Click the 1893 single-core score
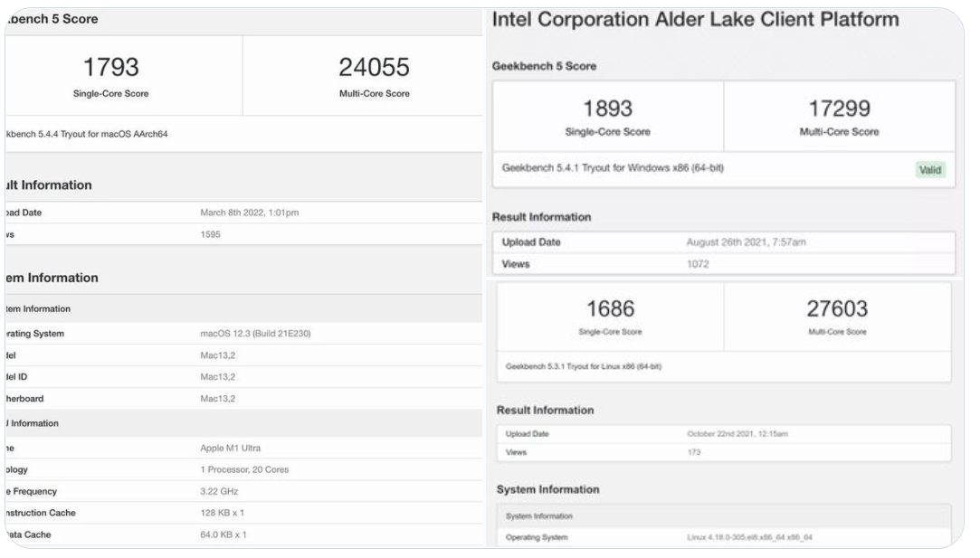Screen dimensions: 980x558 point(607,109)
